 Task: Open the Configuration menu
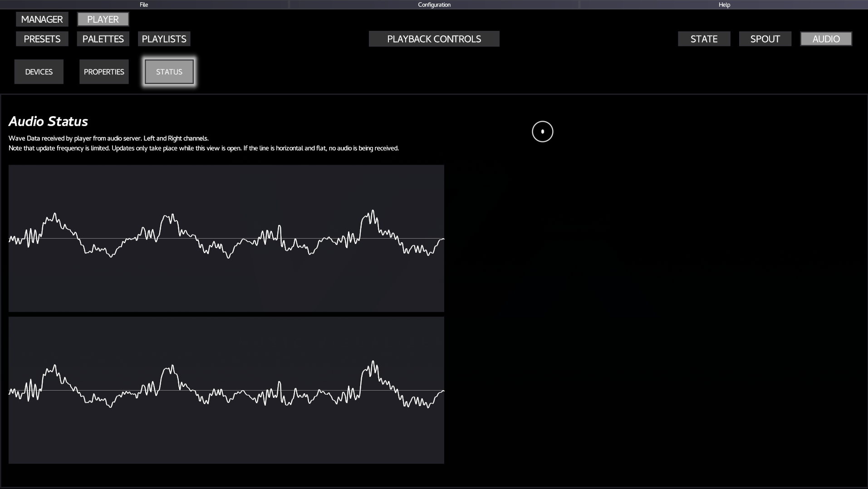tap(434, 5)
